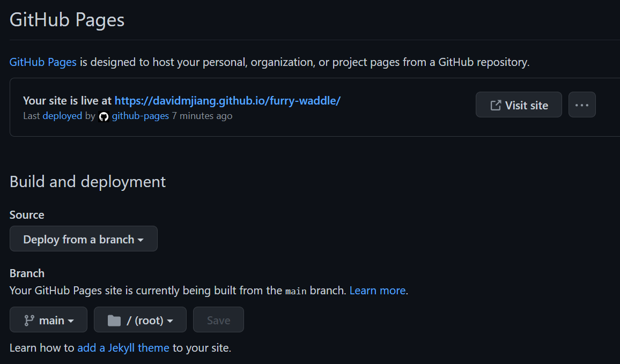Click the disabled Save button
This screenshot has height=364, width=620.
pyautogui.click(x=218, y=320)
